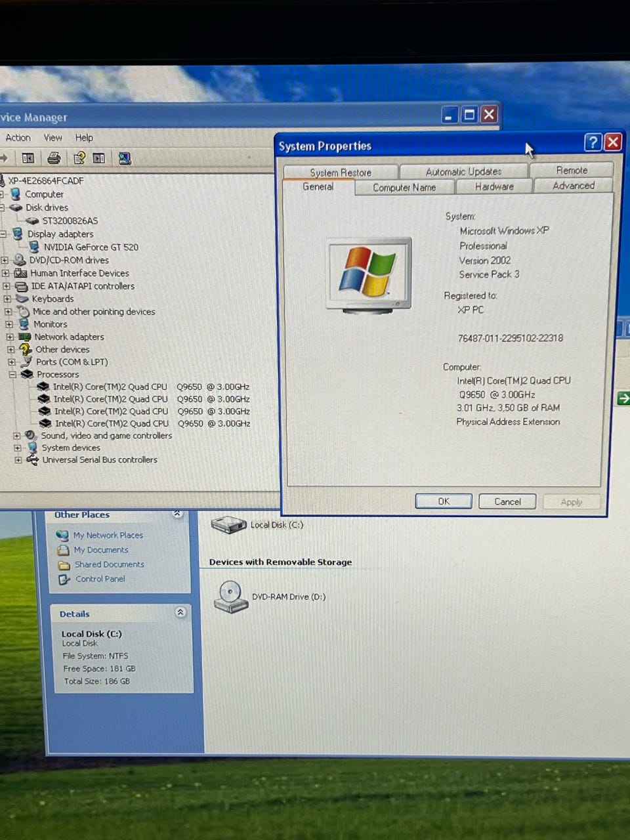Click the yellow question mark Other devices icon
Image resolution: width=630 pixels, height=840 pixels.
point(26,349)
